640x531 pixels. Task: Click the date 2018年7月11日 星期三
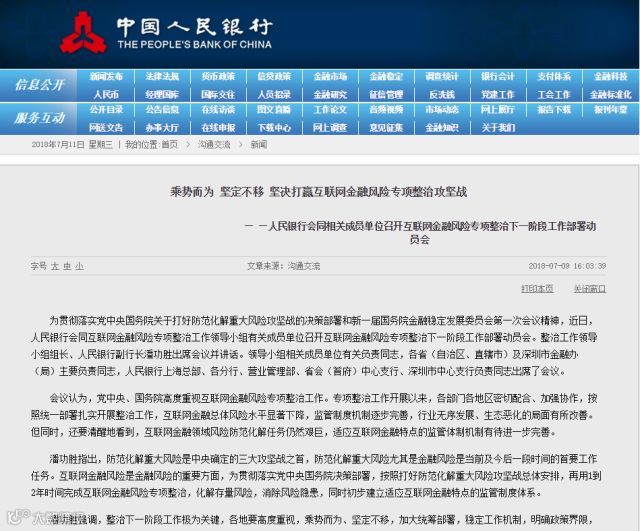72,144
